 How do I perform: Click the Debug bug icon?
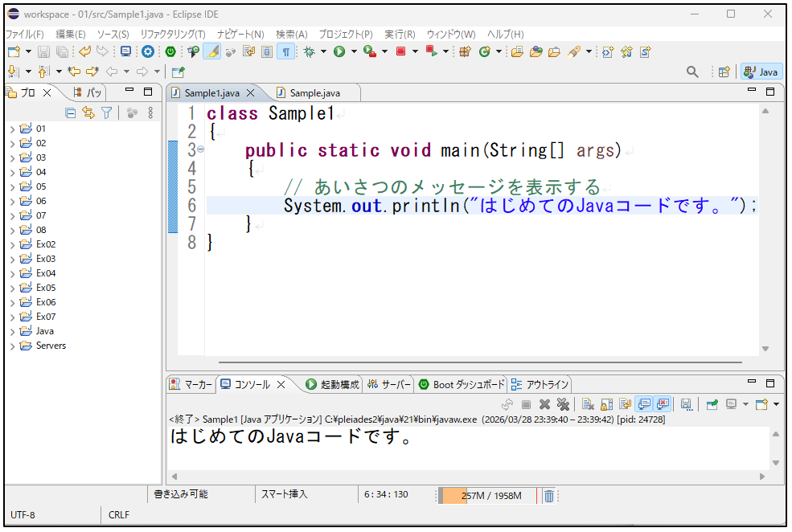(309, 51)
